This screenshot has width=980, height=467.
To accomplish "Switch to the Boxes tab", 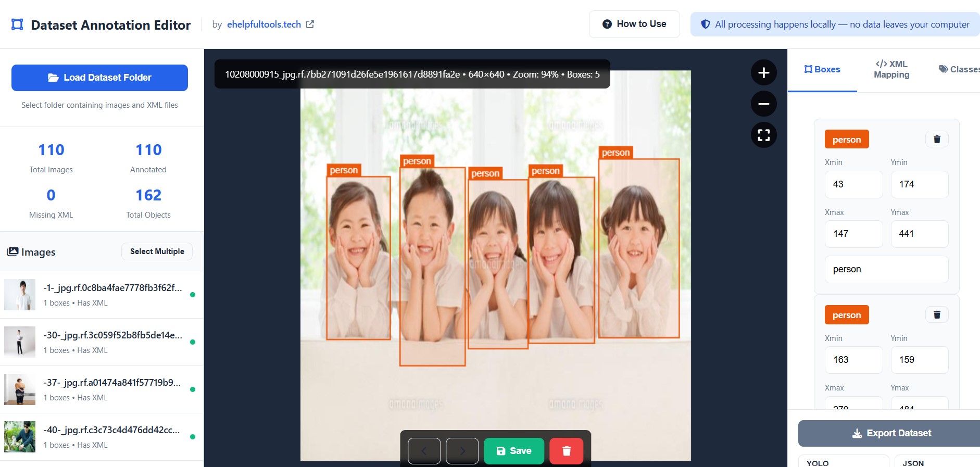I will [x=822, y=69].
